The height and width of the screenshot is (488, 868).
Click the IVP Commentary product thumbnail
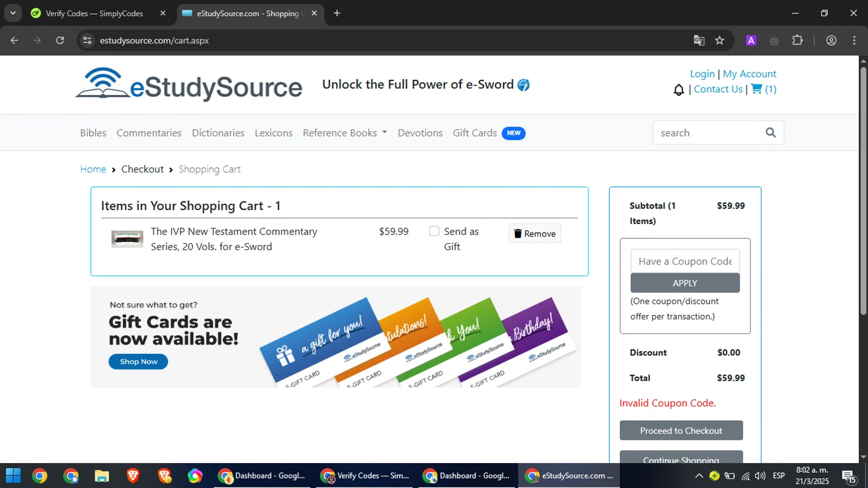(x=127, y=239)
